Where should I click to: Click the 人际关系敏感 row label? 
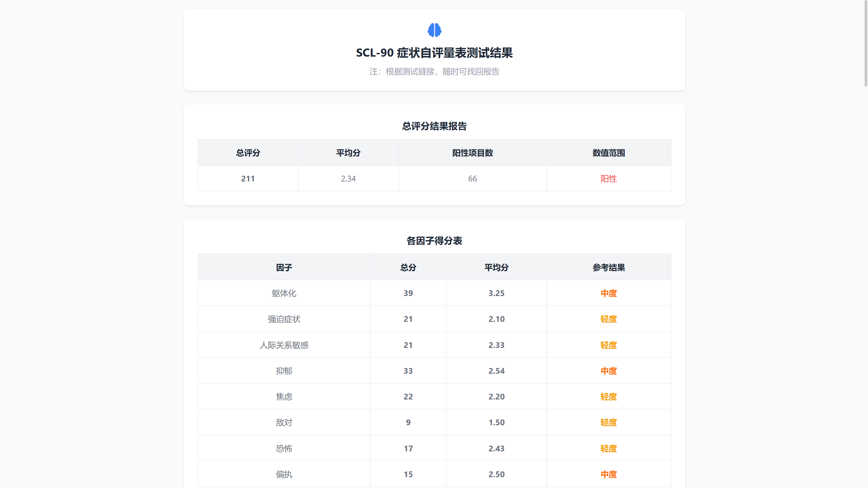284,345
